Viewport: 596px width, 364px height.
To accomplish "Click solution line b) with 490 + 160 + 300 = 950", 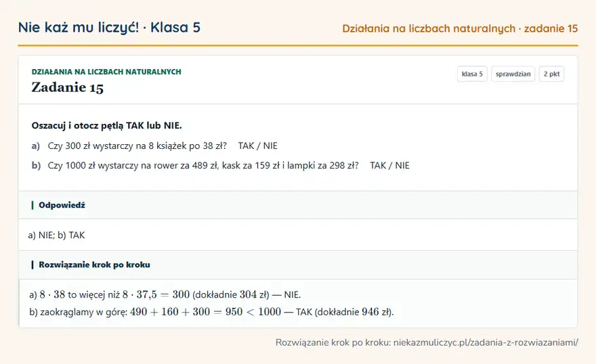I will coord(211,312).
